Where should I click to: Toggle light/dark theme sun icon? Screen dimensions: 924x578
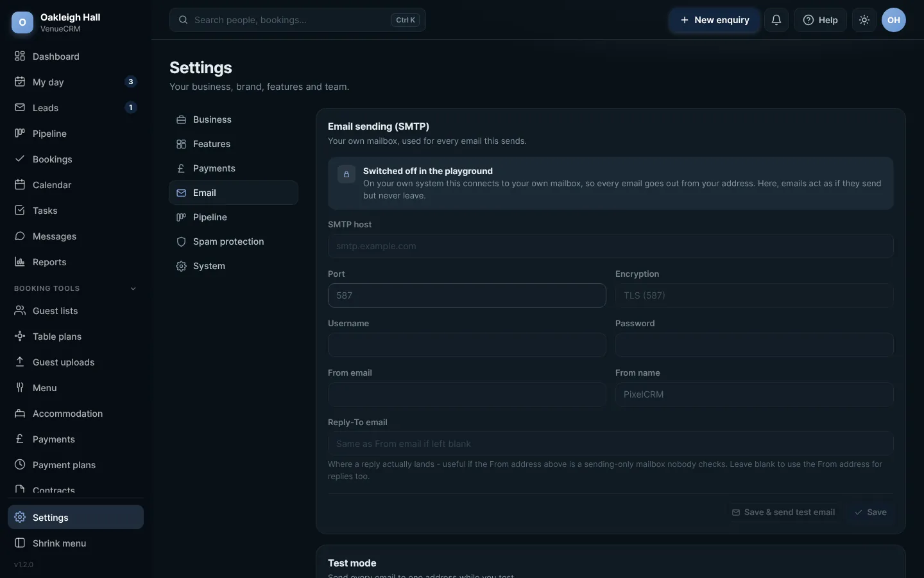(x=864, y=20)
